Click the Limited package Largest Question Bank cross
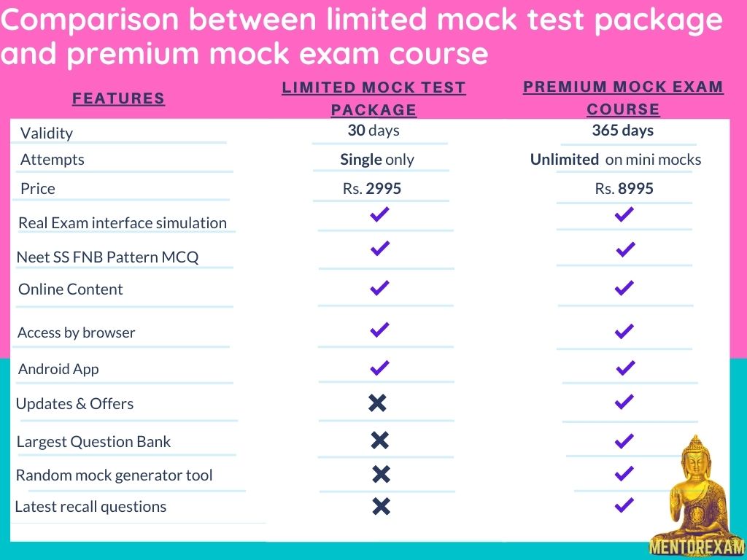Screen dimensions: 747x560 tap(379, 440)
